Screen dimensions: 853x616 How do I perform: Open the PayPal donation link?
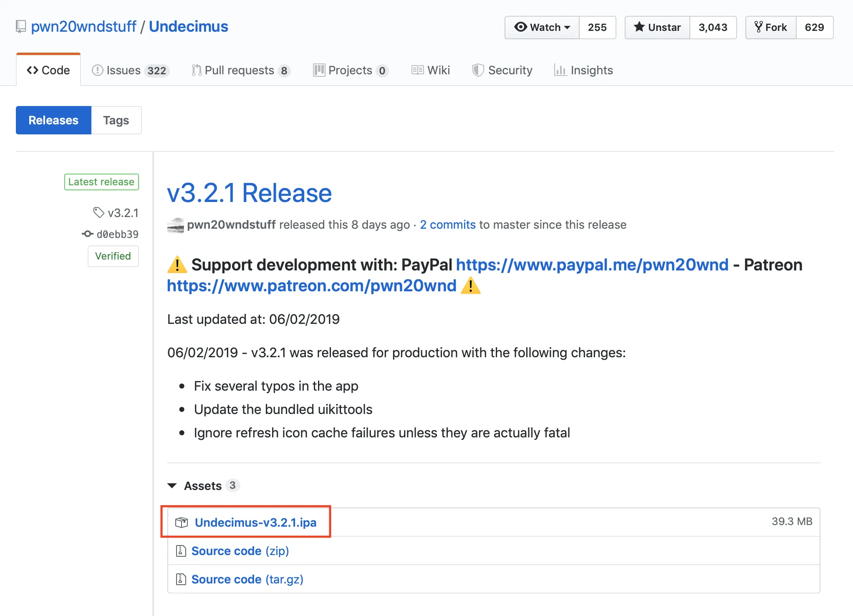pyautogui.click(x=592, y=265)
